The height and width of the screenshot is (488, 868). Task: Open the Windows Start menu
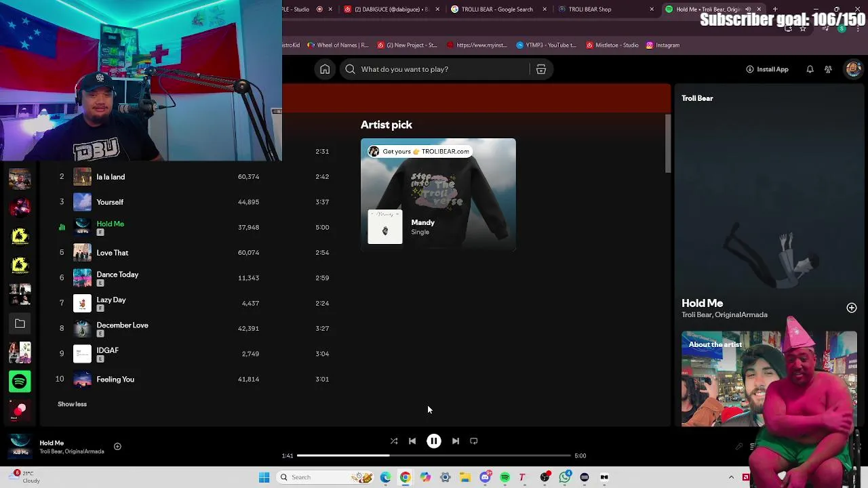(264, 477)
